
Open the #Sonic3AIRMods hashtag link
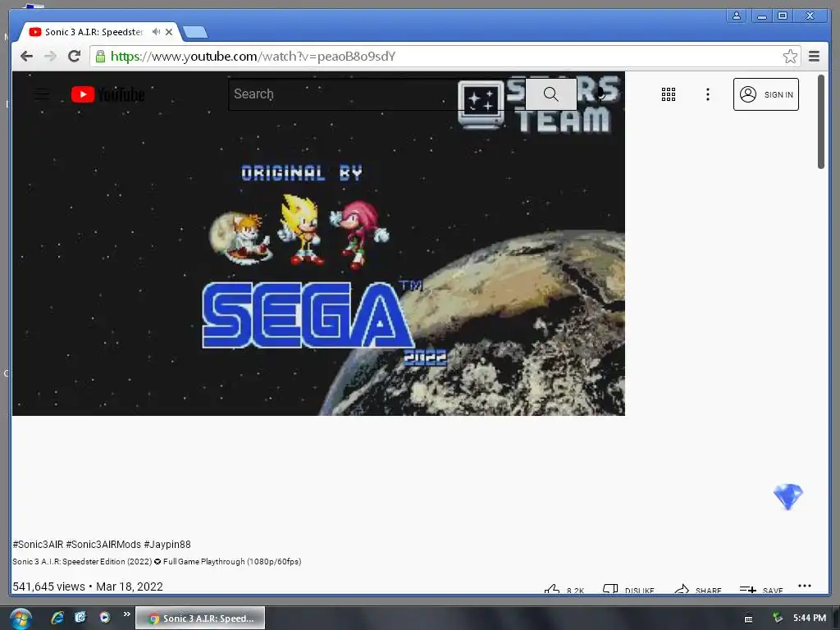click(103, 545)
